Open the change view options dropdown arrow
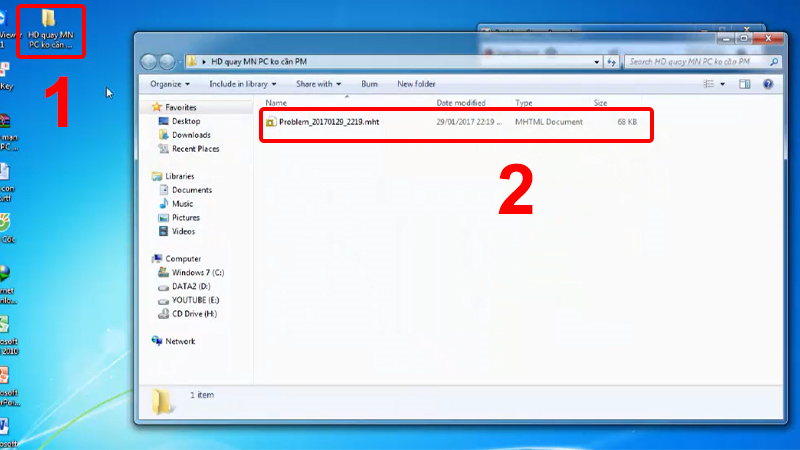Screen dimensions: 800x450 coord(723,84)
